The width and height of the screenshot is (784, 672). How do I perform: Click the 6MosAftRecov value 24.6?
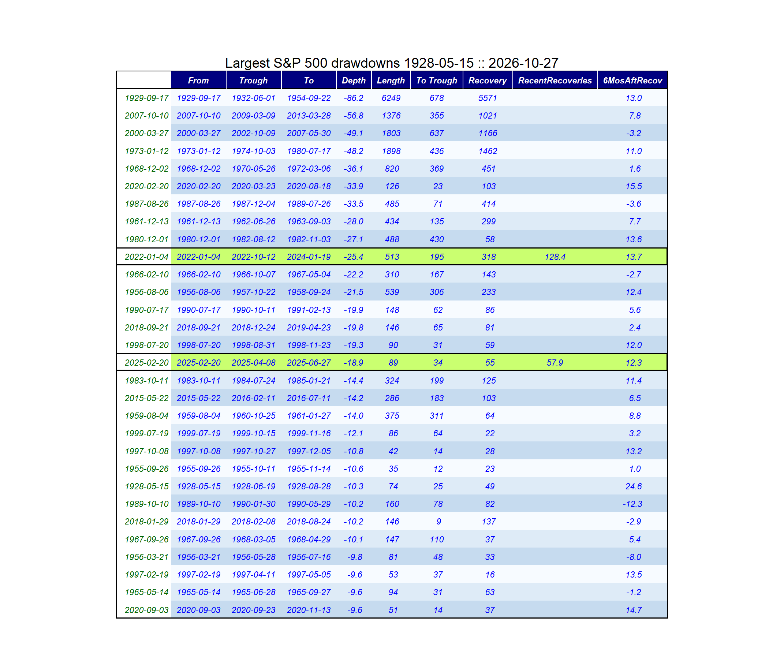[634, 486]
